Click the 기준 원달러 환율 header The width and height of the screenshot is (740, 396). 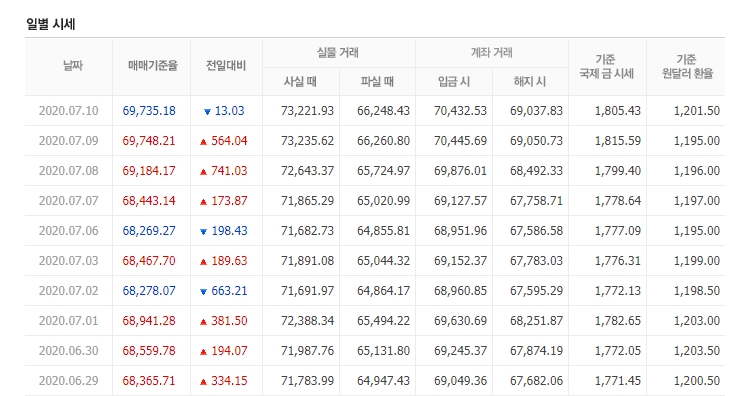(687, 67)
